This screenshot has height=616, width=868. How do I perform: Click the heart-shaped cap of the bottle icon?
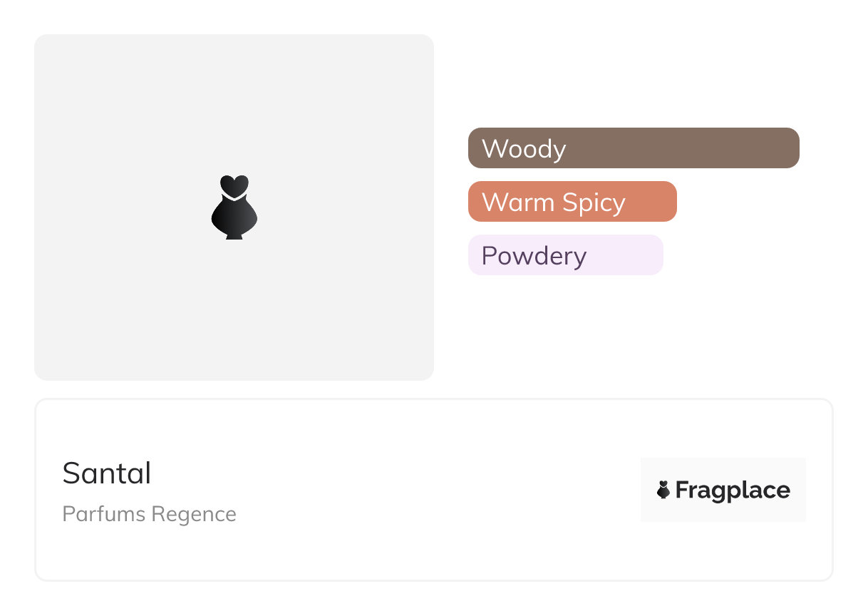[234, 185]
